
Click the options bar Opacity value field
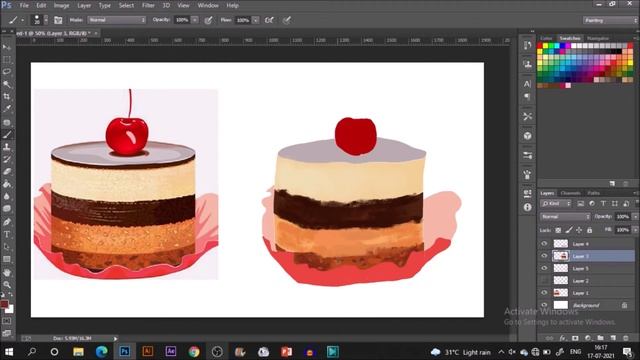182,20
